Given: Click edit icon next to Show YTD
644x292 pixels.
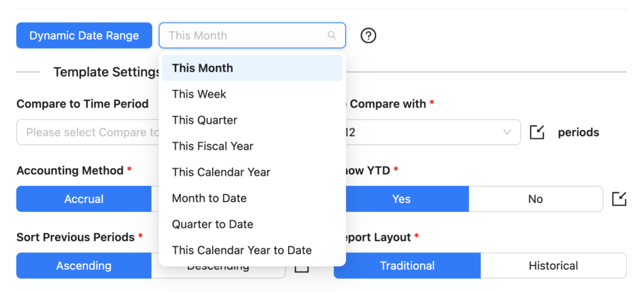Looking at the screenshot, I should pyautogui.click(x=619, y=199).
